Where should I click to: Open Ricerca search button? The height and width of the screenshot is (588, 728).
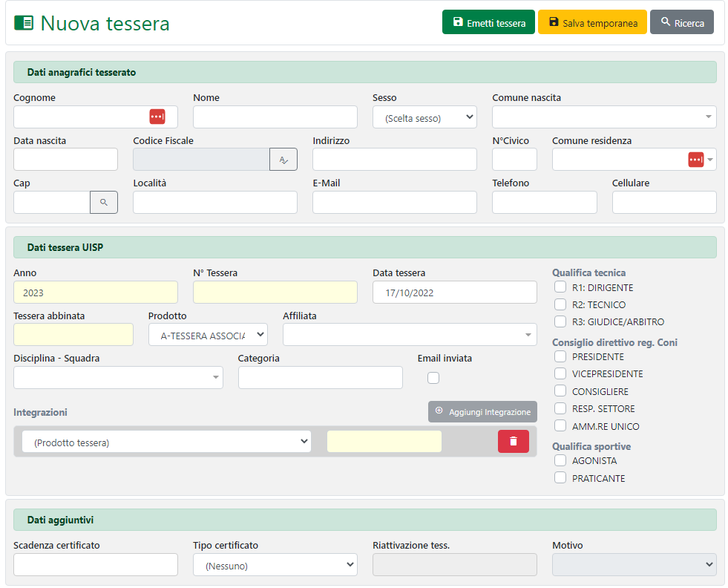pos(681,22)
